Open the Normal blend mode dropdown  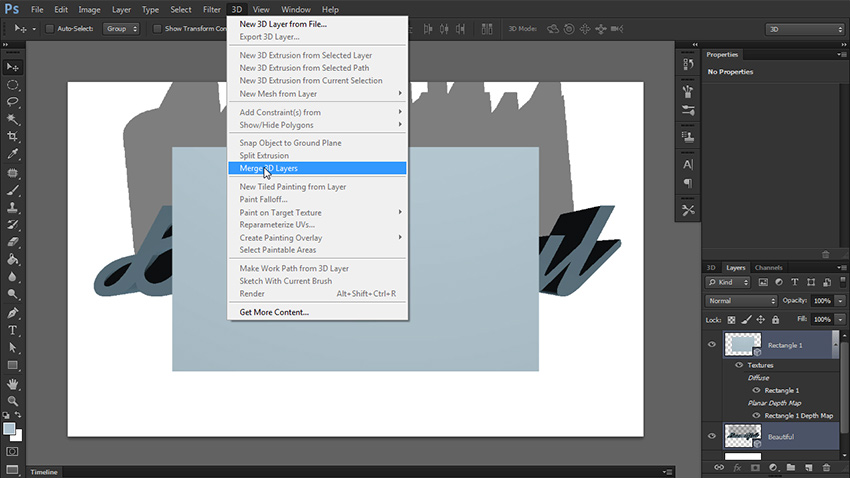[741, 301]
